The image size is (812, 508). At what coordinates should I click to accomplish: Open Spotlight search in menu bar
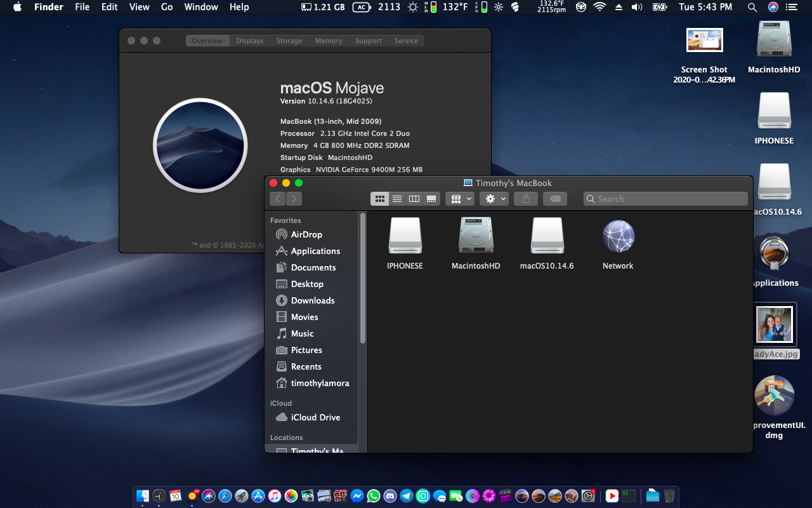[752, 7]
